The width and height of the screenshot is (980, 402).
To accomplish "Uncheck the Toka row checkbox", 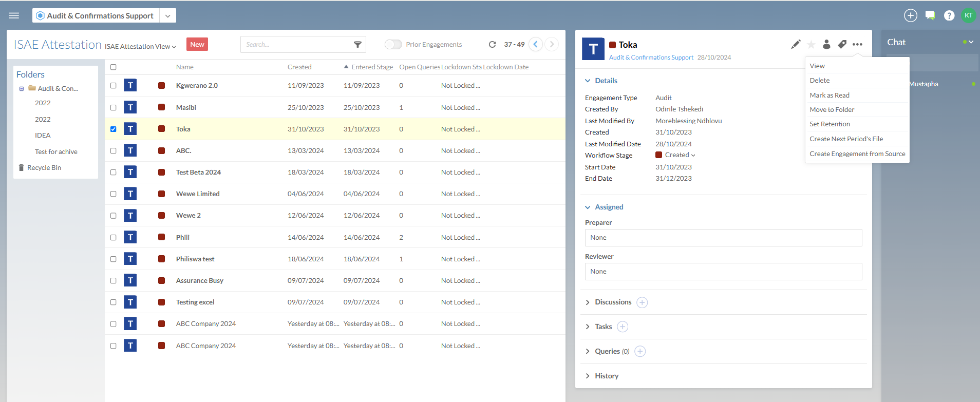I will [x=114, y=129].
